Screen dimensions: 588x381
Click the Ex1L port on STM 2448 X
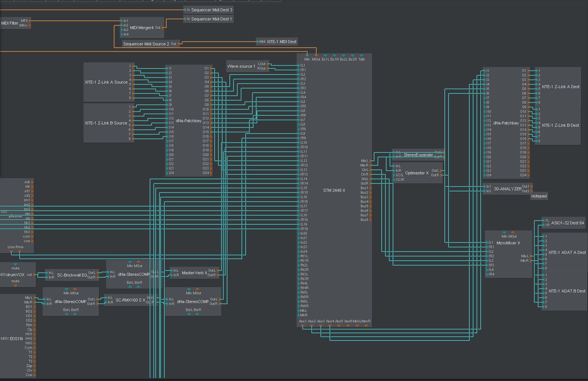click(x=325, y=56)
